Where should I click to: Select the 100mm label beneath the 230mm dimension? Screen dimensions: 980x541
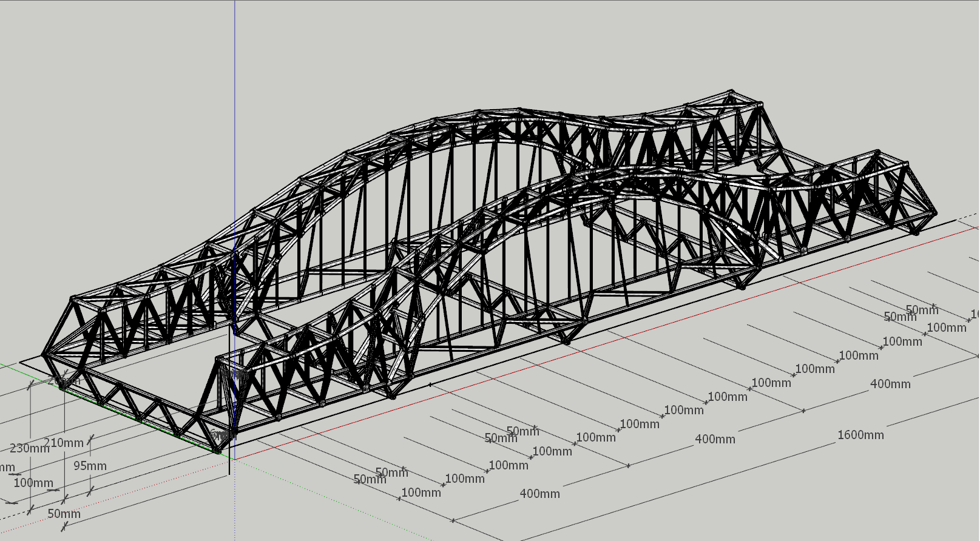click(33, 483)
